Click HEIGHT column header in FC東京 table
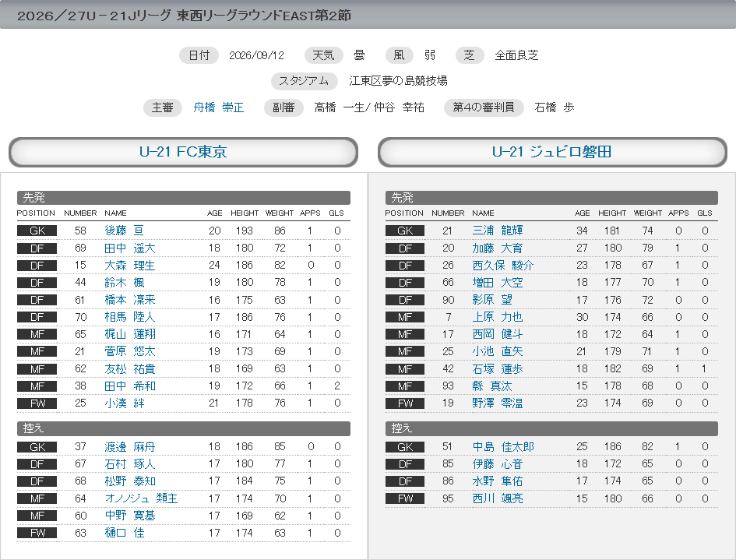 point(245,213)
